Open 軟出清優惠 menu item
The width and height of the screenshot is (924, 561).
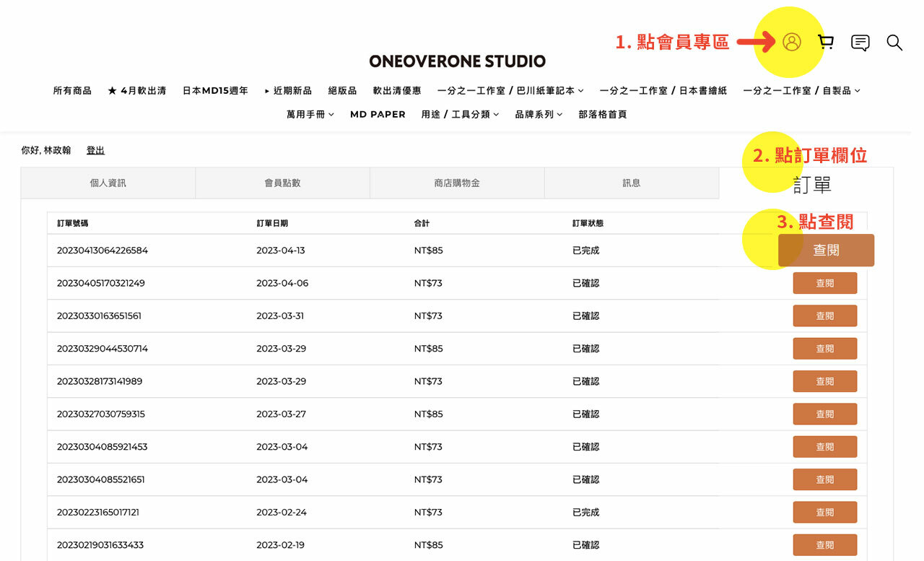[397, 91]
